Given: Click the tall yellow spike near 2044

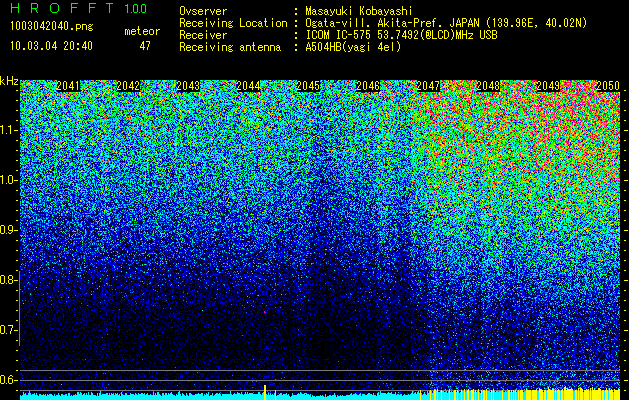Looking at the screenshot, I should pyautogui.click(x=265, y=392).
